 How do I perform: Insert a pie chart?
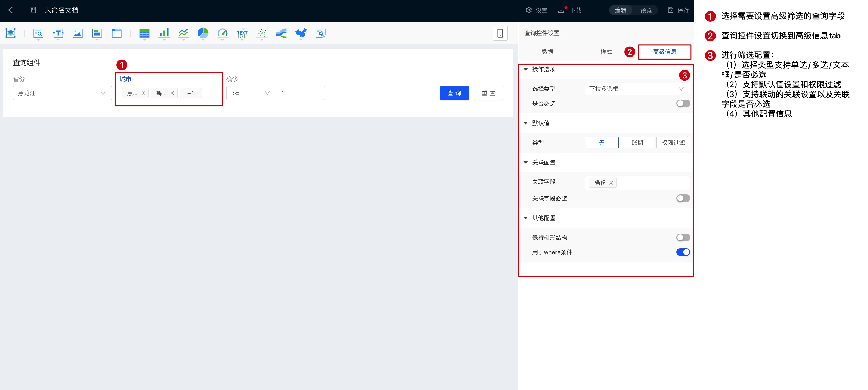pos(203,33)
